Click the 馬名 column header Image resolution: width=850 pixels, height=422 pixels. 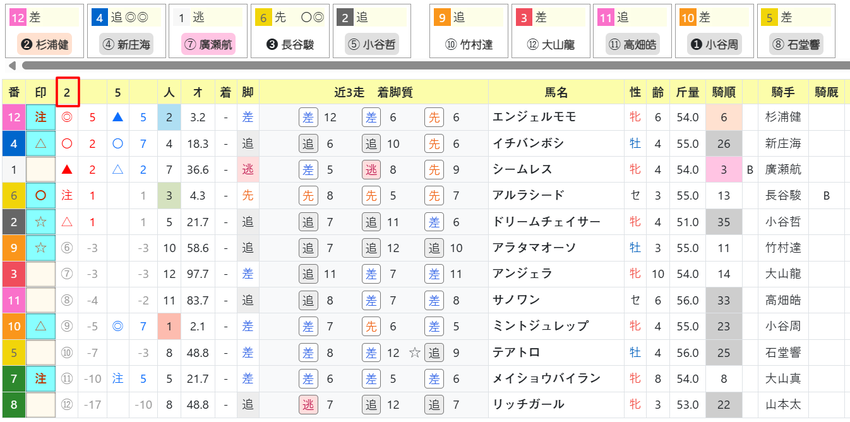point(558,92)
